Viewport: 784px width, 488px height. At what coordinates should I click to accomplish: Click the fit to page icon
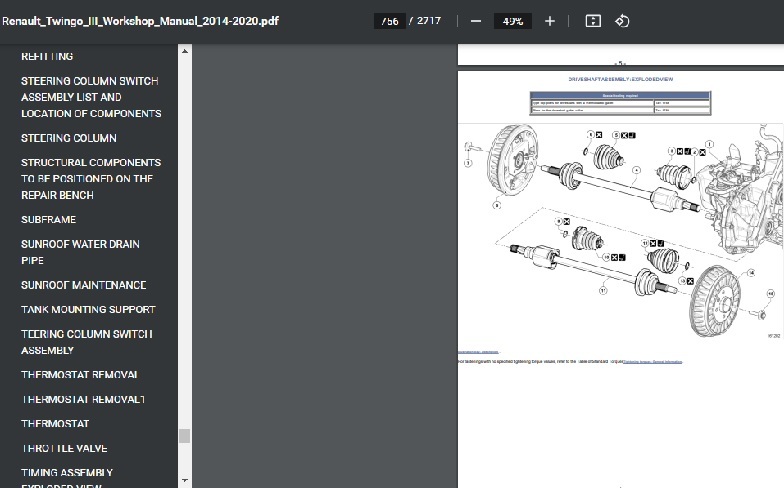pyautogui.click(x=593, y=21)
